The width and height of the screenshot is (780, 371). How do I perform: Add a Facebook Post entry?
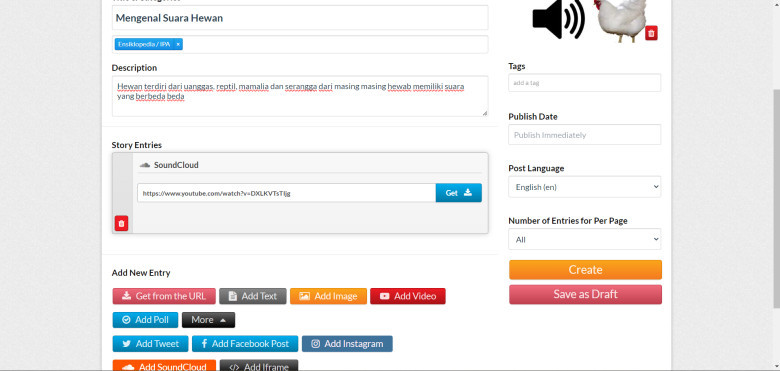coord(245,344)
